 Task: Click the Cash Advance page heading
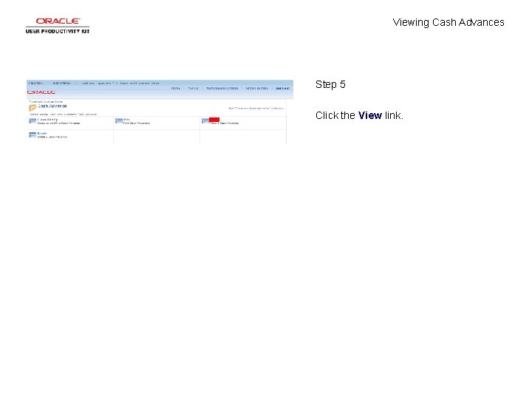click(x=52, y=106)
